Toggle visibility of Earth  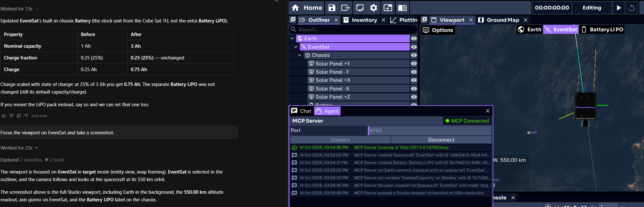click(414, 38)
